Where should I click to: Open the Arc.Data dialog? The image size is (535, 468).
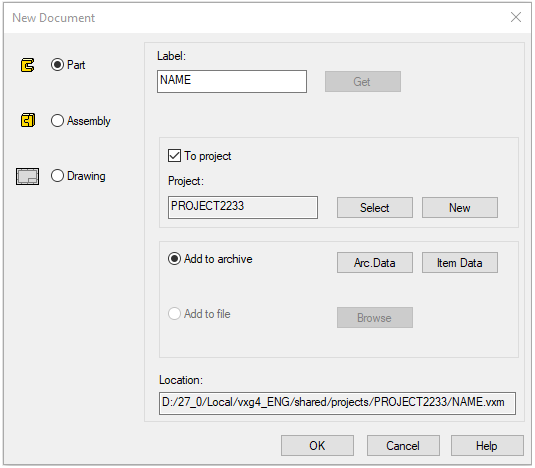(x=375, y=263)
